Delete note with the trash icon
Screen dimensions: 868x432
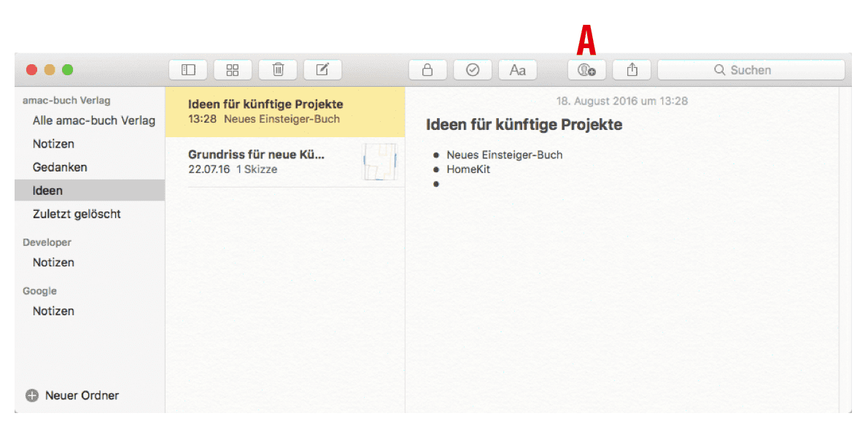(x=278, y=70)
